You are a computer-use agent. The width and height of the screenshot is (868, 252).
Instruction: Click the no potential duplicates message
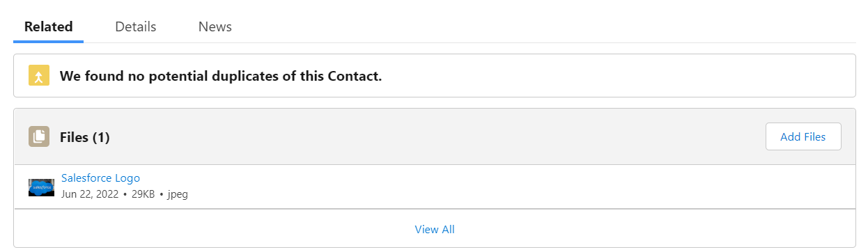221,76
